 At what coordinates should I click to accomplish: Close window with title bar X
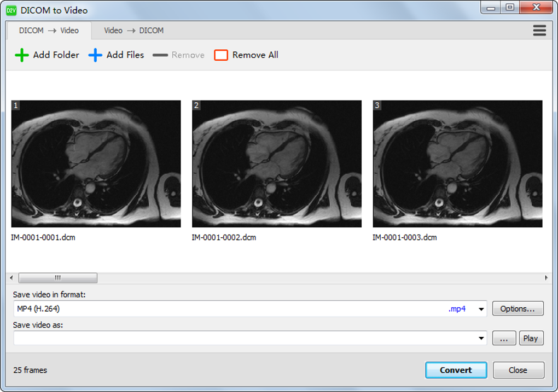[x=536, y=8]
